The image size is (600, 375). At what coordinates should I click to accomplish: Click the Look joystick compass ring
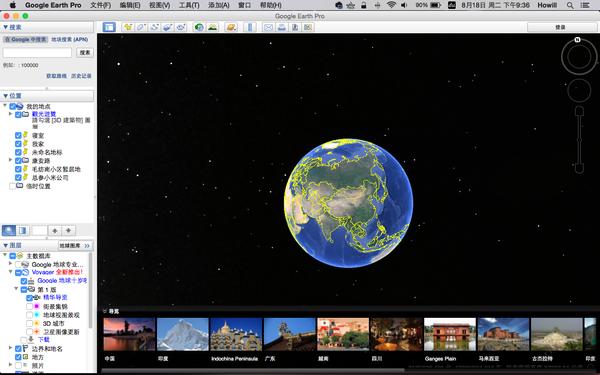point(579,57)
